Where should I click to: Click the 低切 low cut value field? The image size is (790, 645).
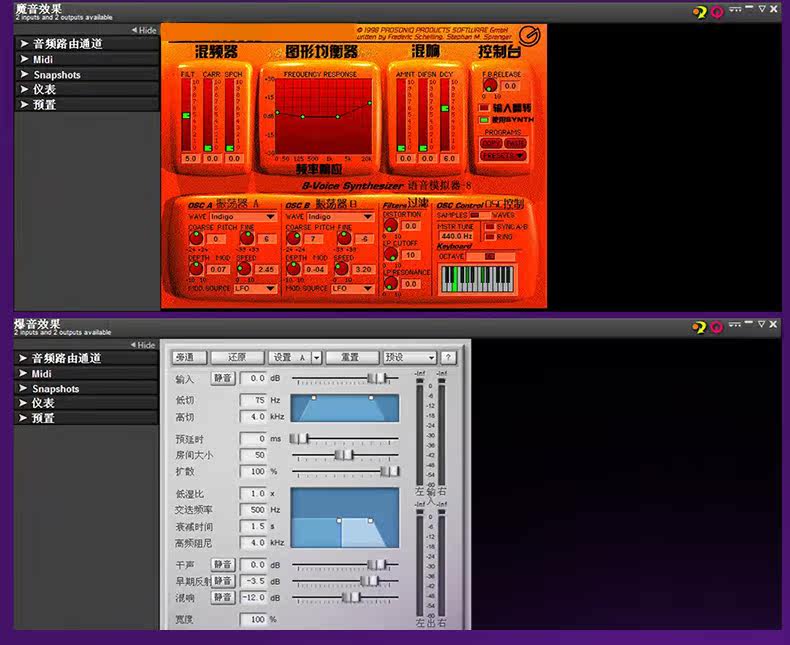[x=253, y=400]
